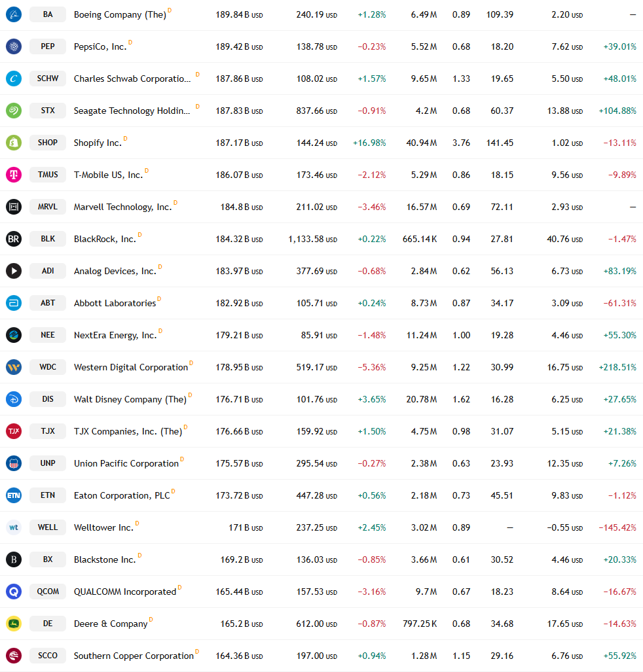The image size is (643, 672).
Task: Open PepsiCo, Inc. company link
Action: tap(100, 46)
